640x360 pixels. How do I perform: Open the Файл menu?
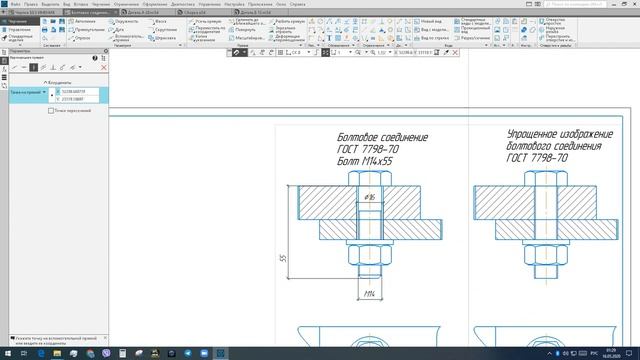pos(15,4)
